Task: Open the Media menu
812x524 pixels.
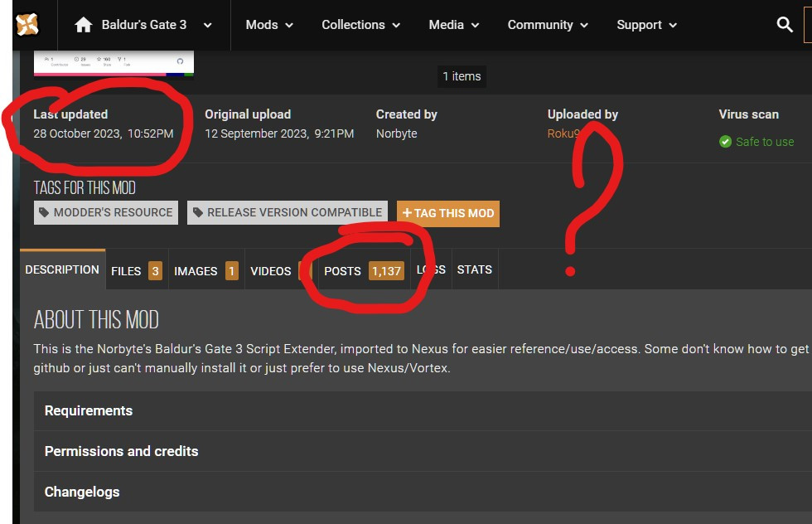Action: pyautogui.click(x=454, y=25)
